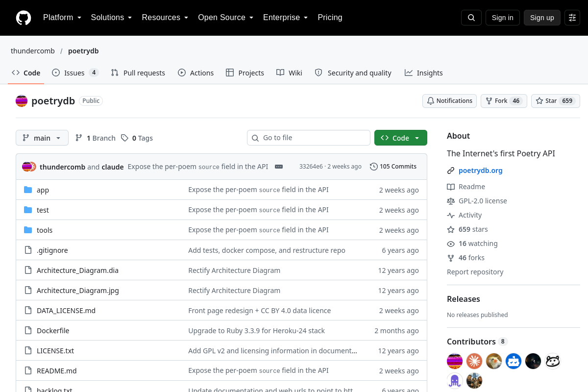Viewport: 588px width, 392px height.
Task: Switch to the Code tab
Action: point(26,73)
